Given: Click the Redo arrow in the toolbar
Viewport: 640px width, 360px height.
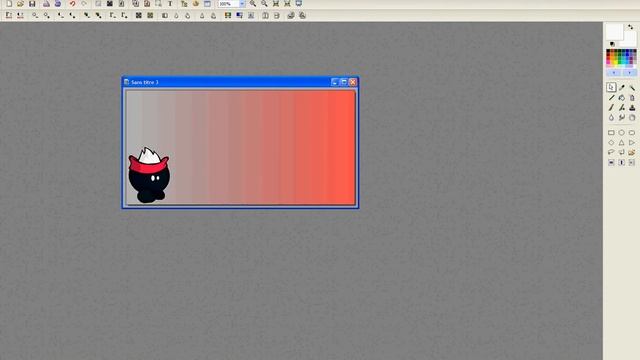Looking at the screenshot, I should coord(84,4).
